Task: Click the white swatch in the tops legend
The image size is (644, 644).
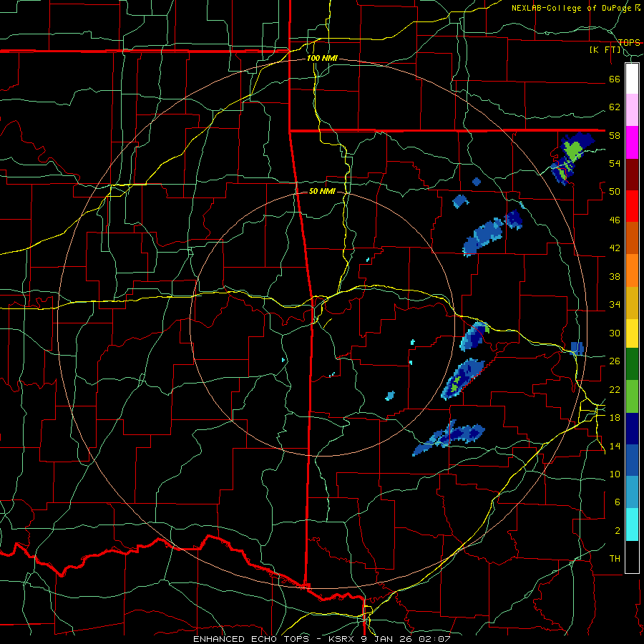Action: pos(632,79)
